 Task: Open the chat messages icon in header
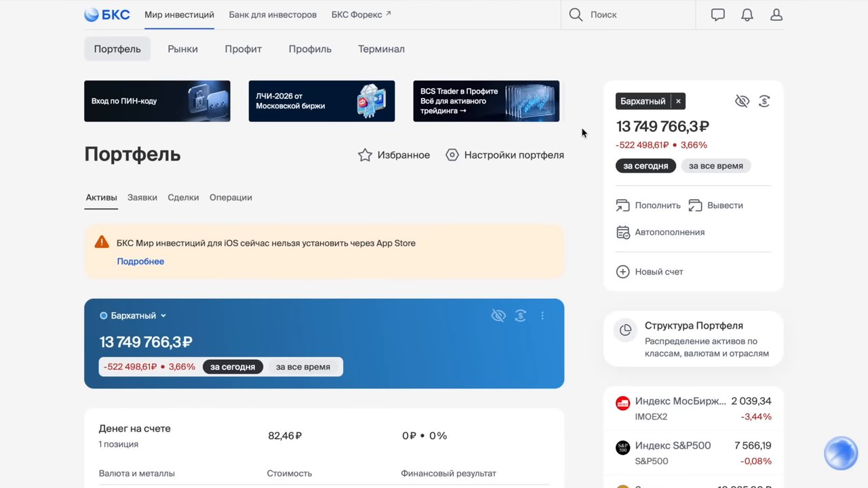[x=717, y=14]
